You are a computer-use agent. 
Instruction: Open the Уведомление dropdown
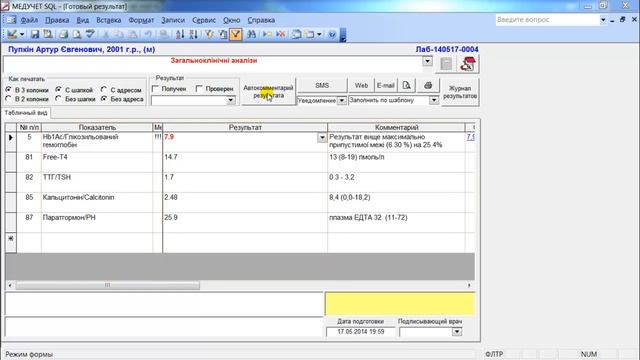(342, 100)
